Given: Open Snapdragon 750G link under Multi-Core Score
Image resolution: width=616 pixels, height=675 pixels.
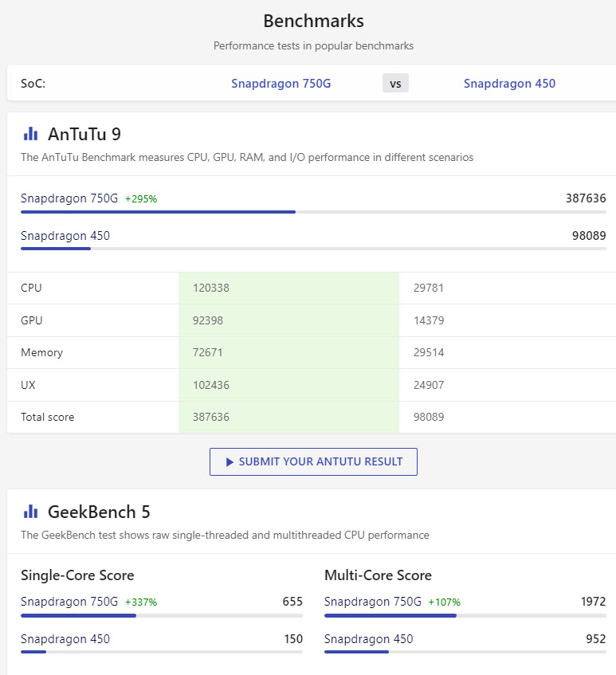Looking at the screenshot, I should (373, 602).
